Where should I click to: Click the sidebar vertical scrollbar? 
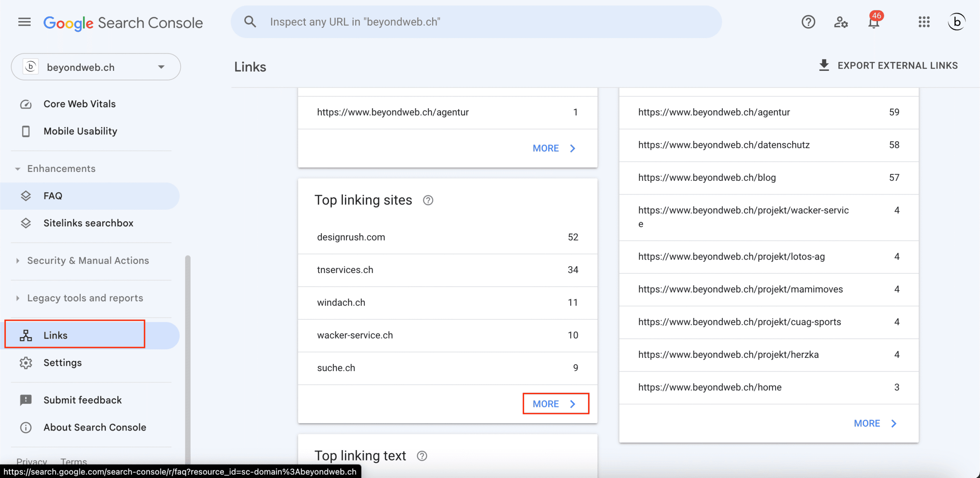pos(188,360)
